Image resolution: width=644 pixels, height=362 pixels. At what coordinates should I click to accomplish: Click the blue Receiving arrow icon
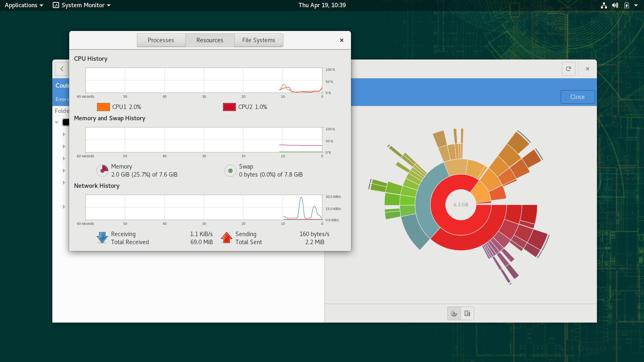point(102,238)
